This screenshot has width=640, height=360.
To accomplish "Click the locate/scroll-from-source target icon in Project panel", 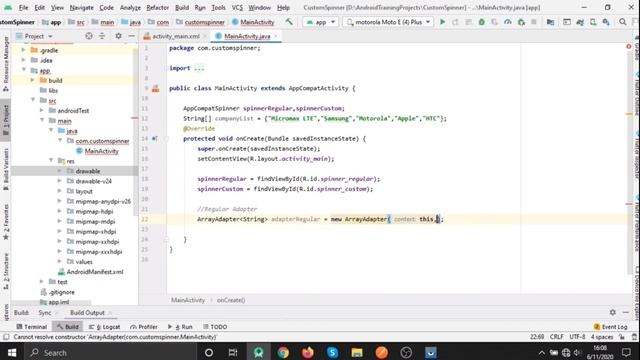I will tap(89, 36).
